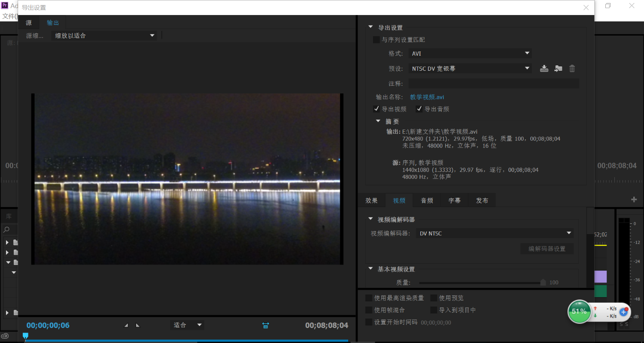Set Out Point triangle marker

[x=137, y=325]
